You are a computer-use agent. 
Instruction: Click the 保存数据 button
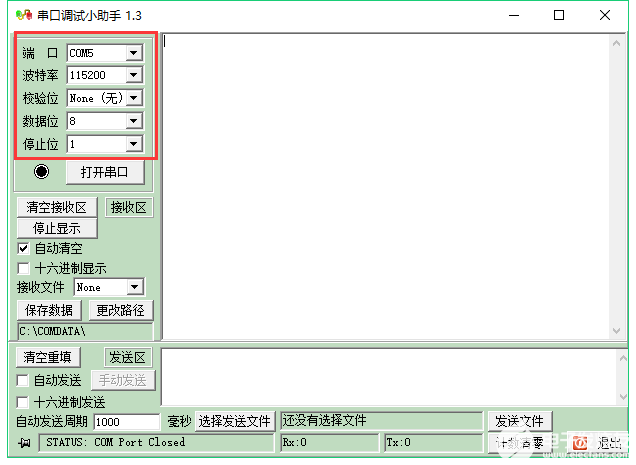click(x=49, y=310)
